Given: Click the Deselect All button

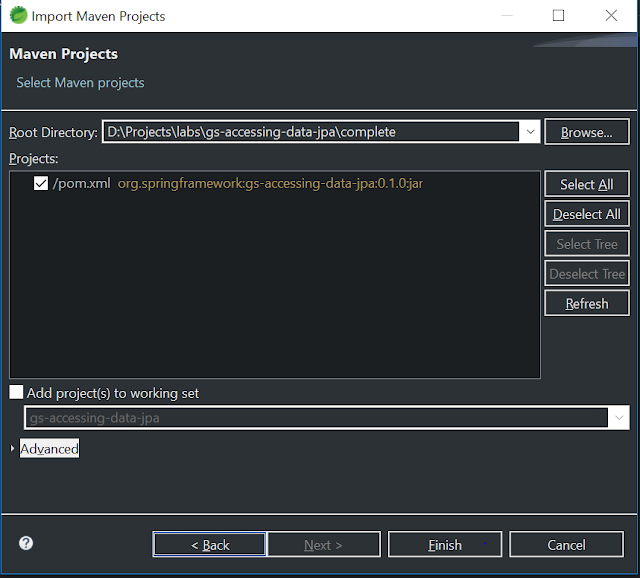Looking at the screenshot, I should pyautogui.click(x=587, y=214).
